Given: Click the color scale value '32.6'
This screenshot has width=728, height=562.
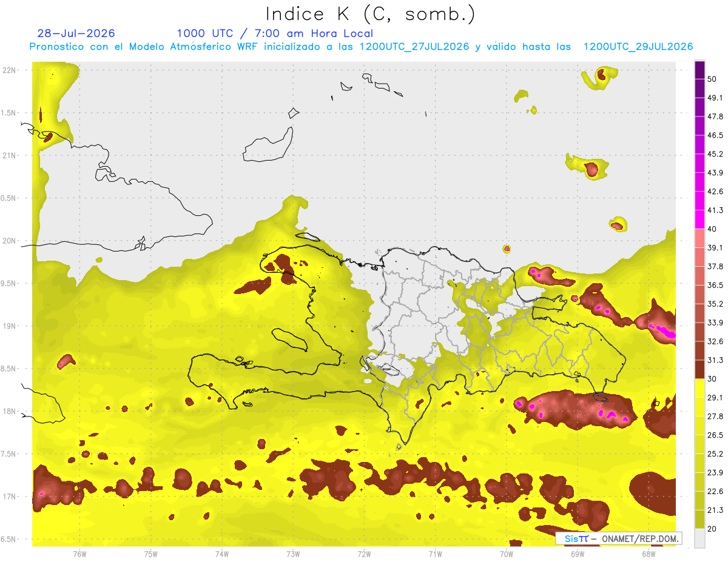Looking at the screenshot, I should (x=715, y=341).
